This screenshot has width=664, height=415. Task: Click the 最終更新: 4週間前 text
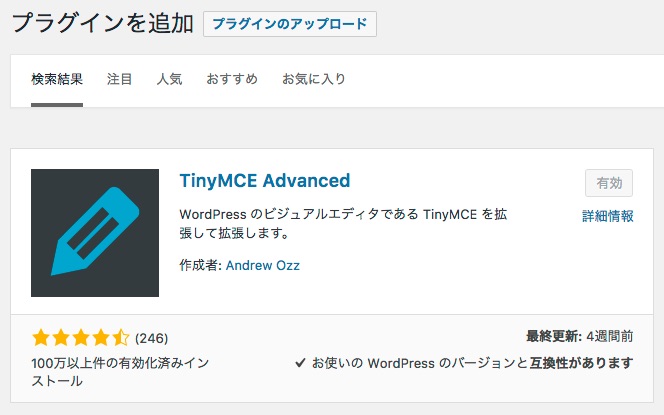pos(579,337)
